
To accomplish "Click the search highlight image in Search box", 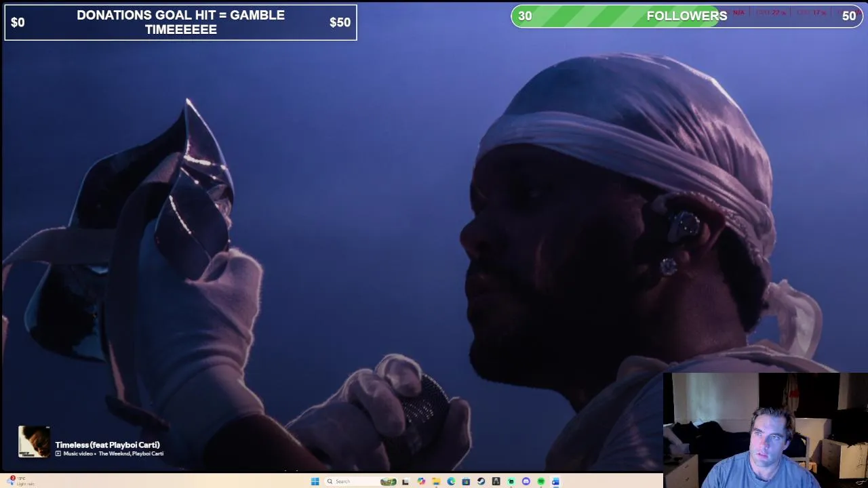I will pos(388,481).
